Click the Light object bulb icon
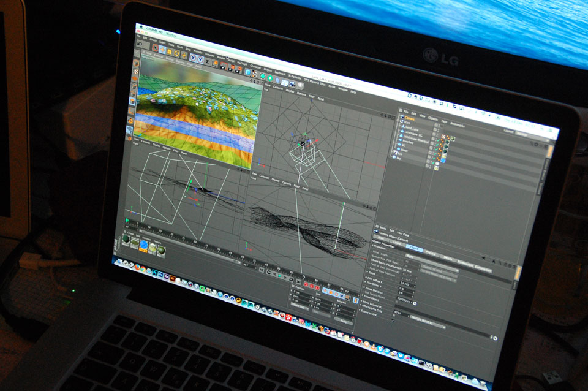The width and height of the screenshot is (588, 391). point(300,85)
